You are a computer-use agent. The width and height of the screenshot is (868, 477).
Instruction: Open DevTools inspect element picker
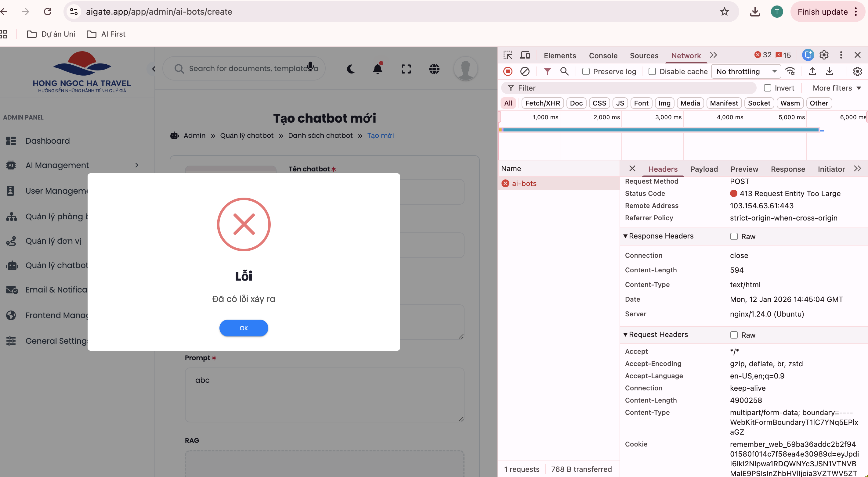[508, 55]
